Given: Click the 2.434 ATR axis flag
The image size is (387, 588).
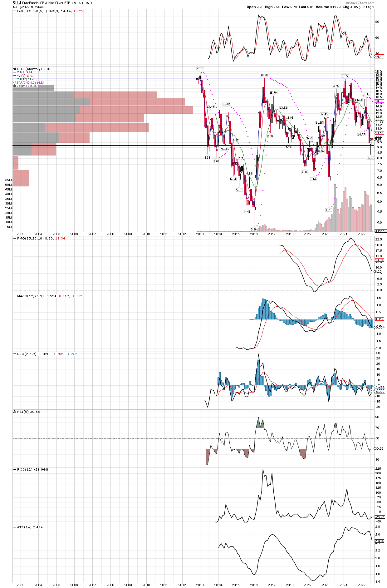Looking at the screenshot, I should point(379,541).
